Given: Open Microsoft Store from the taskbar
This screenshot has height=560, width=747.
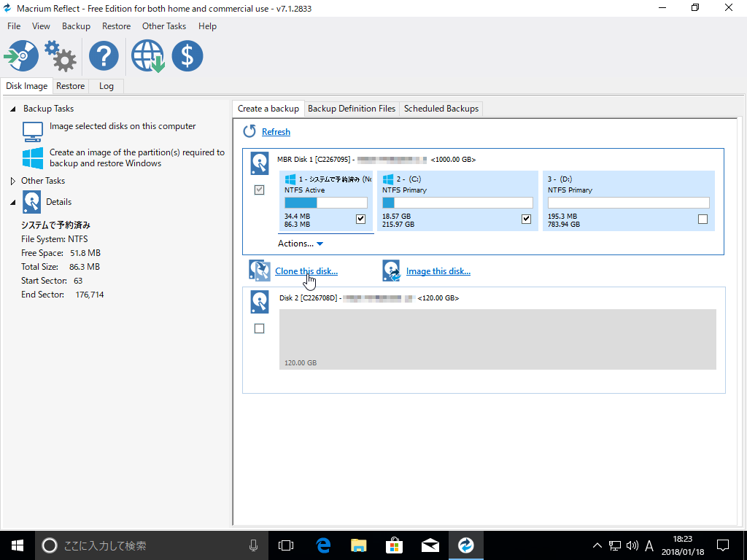Looking at the screenshot, I should (395, 545).
